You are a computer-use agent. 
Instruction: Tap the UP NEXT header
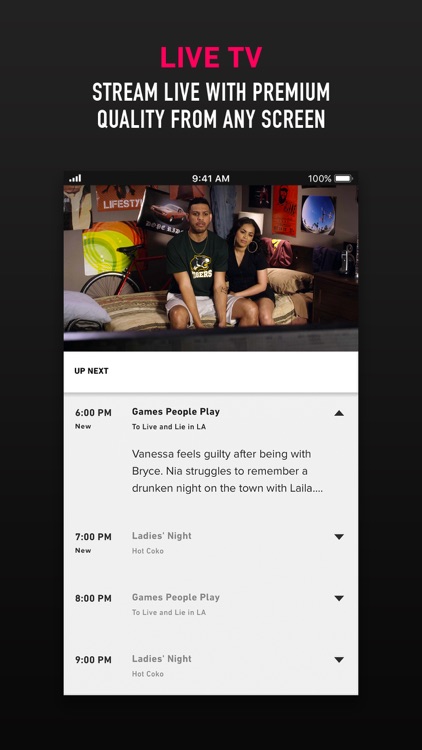coord(91,371)
